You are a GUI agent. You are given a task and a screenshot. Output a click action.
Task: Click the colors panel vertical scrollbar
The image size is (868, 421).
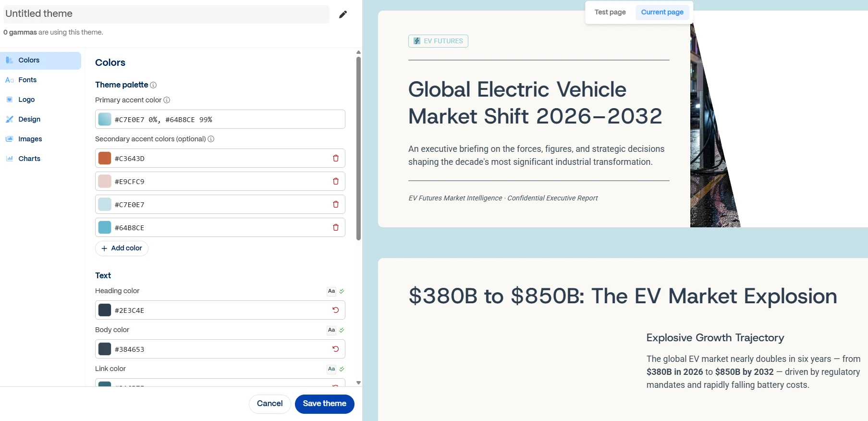coord(358,149)
